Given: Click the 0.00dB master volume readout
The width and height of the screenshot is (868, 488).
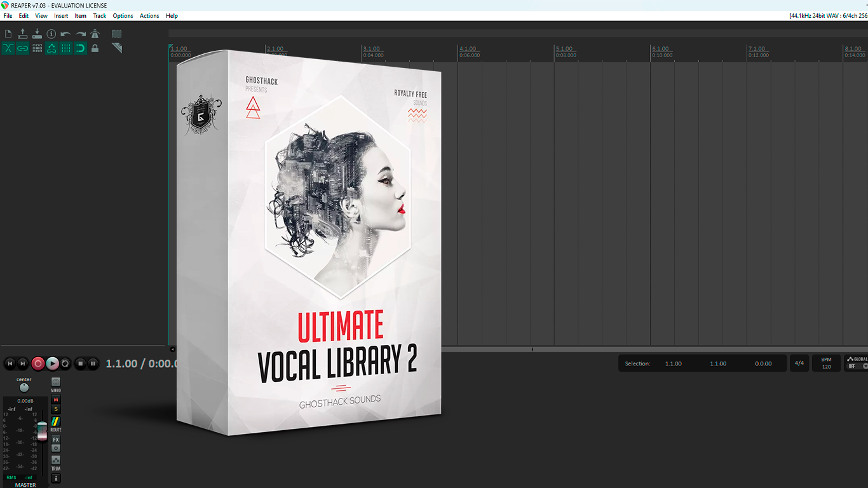Looking at the screenshot, I should tap(25, 401).
